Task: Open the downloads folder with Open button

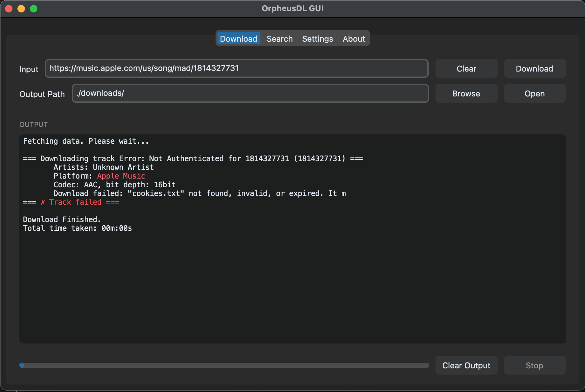Action: pyautogui.click(x=535, y=94)
